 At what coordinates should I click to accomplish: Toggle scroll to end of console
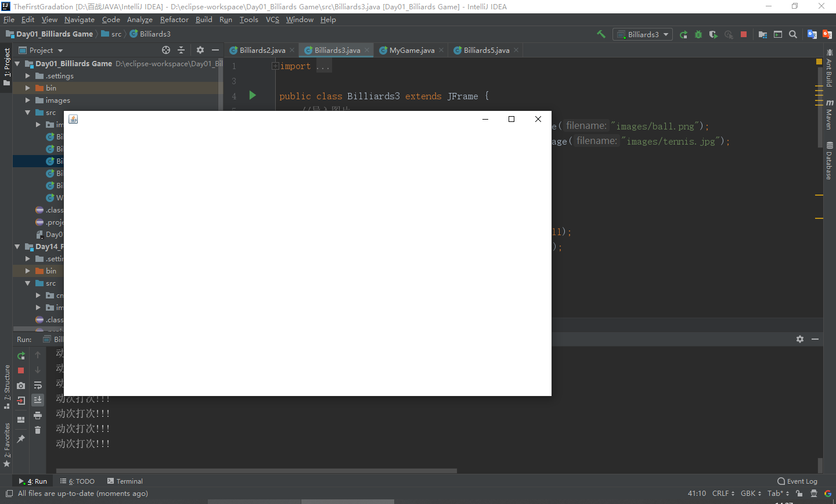click(x=38, y=400)
